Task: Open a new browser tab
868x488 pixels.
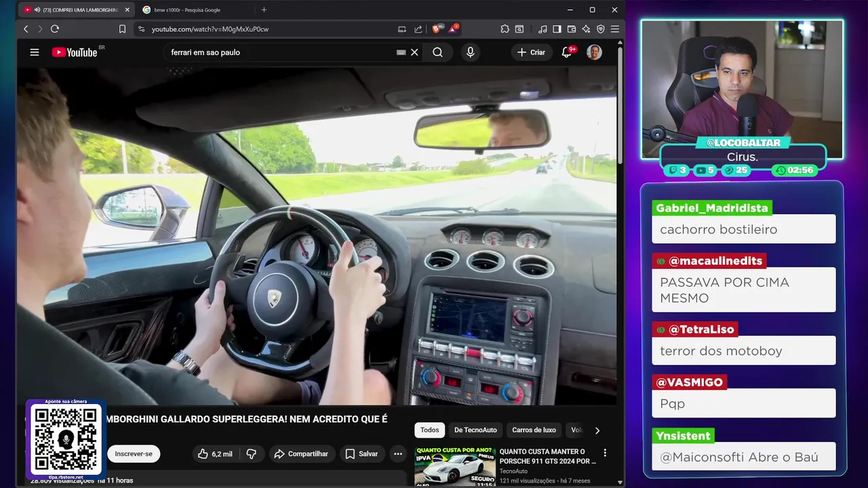Action: (x=264, y=10)
